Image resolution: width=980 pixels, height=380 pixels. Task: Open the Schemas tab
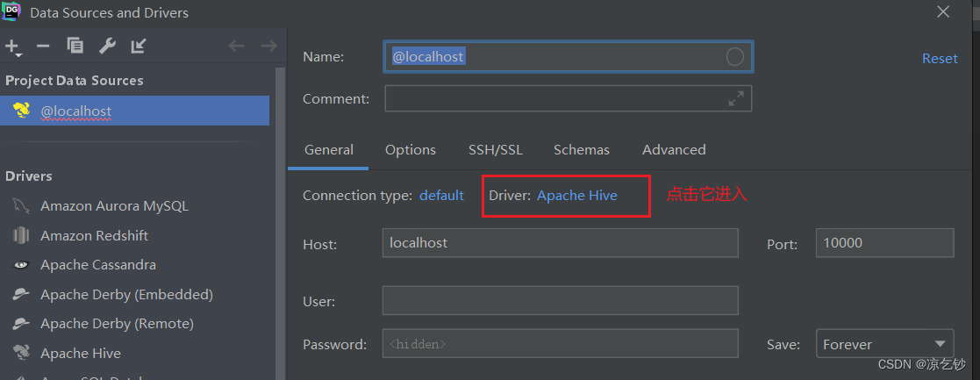tap(582, 150)
